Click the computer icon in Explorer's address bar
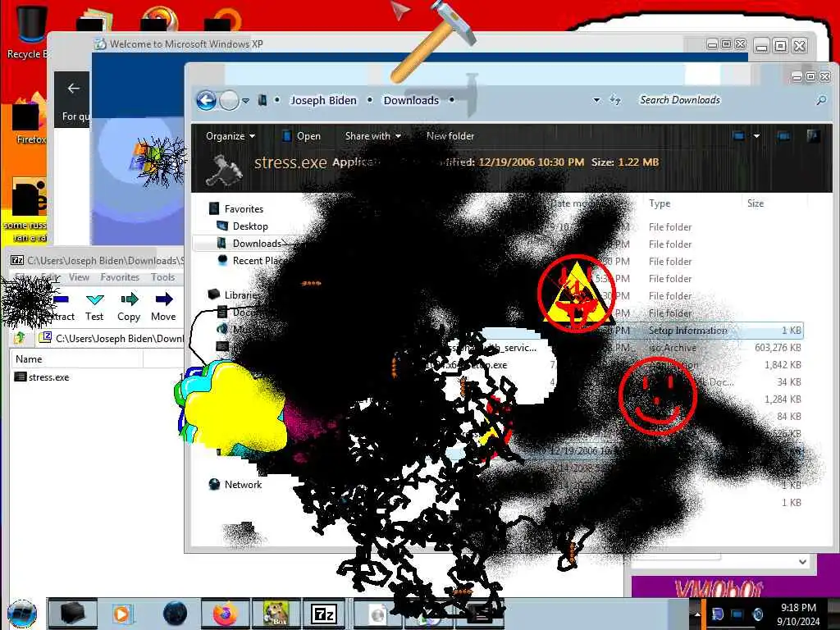The height and width of the screenshot is (630, 840). click(x=262, y=100)
